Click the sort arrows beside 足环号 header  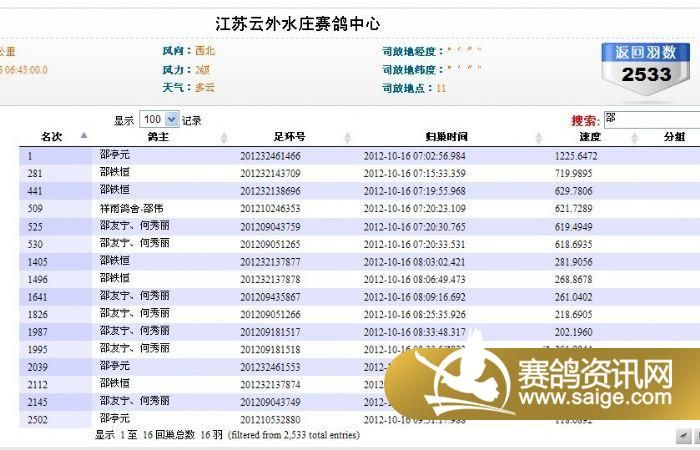click(x=347, y=137)
